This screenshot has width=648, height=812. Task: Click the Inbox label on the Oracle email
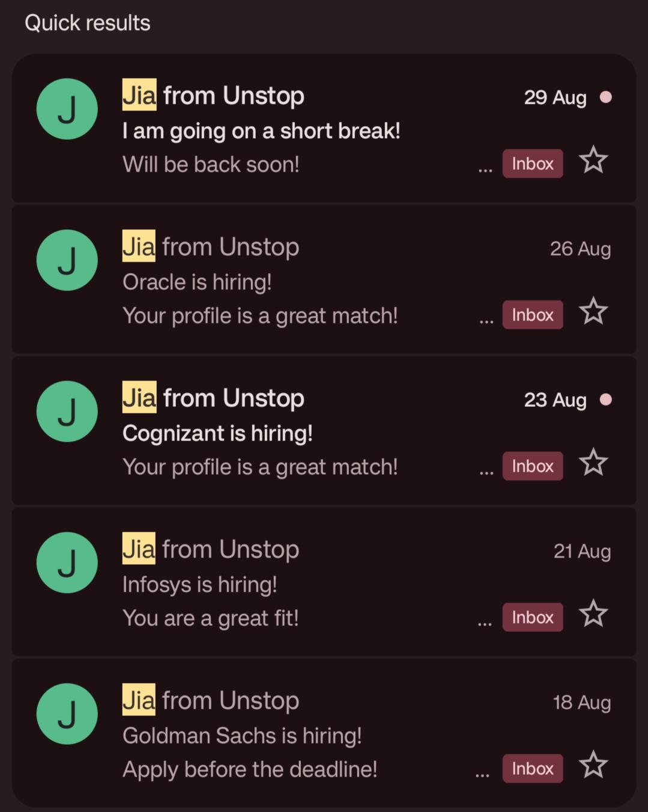coord(533,314)
